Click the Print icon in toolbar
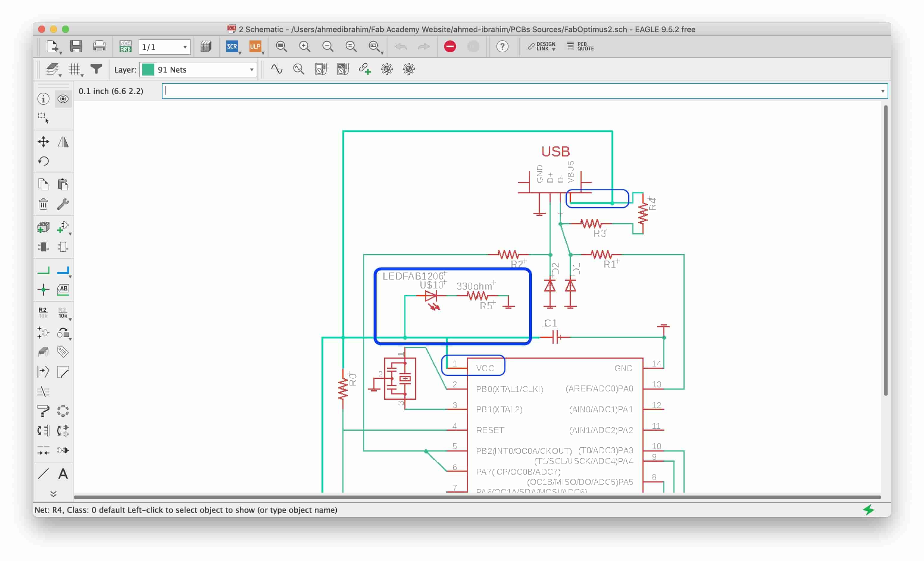The image size is (924, 561). click(x=99, y=46)
